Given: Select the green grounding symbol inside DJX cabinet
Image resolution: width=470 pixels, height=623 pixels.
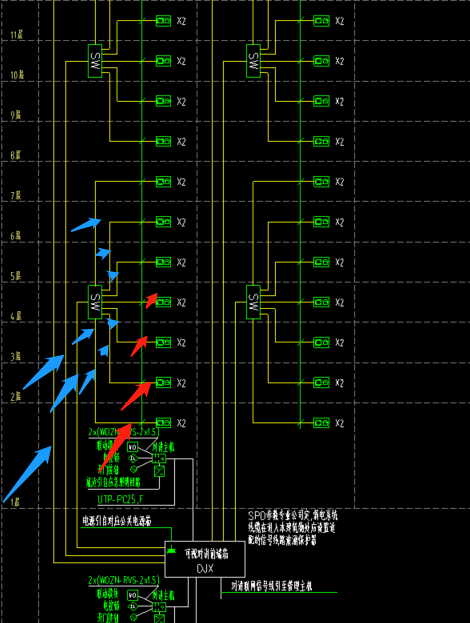Looking at the screenshot, I should coord(172,550).
